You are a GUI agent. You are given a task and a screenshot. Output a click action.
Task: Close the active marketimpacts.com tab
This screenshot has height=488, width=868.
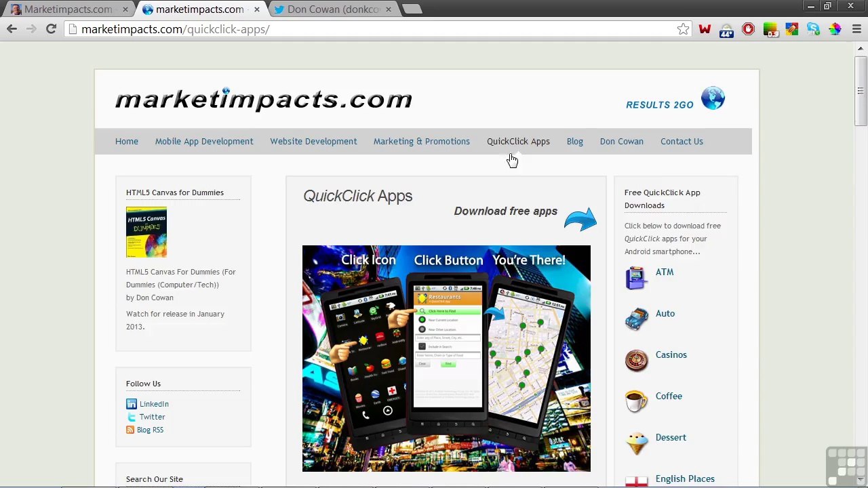click(x=257, y=9)
